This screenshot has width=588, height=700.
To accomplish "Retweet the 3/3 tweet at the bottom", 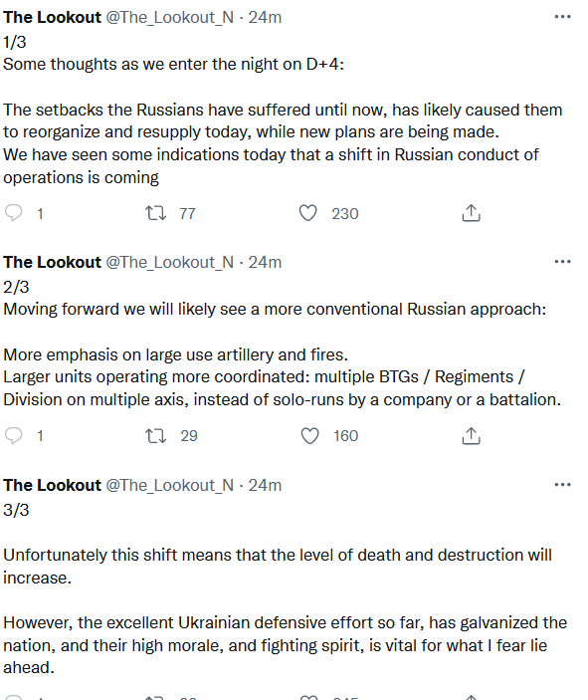I will click(x=155, y=697).
